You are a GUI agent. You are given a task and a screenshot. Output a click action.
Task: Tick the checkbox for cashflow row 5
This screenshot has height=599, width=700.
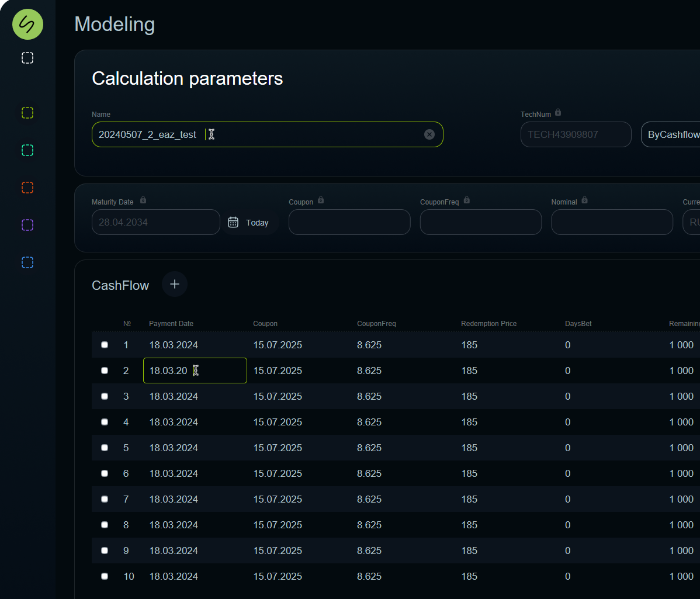[105, 448]
